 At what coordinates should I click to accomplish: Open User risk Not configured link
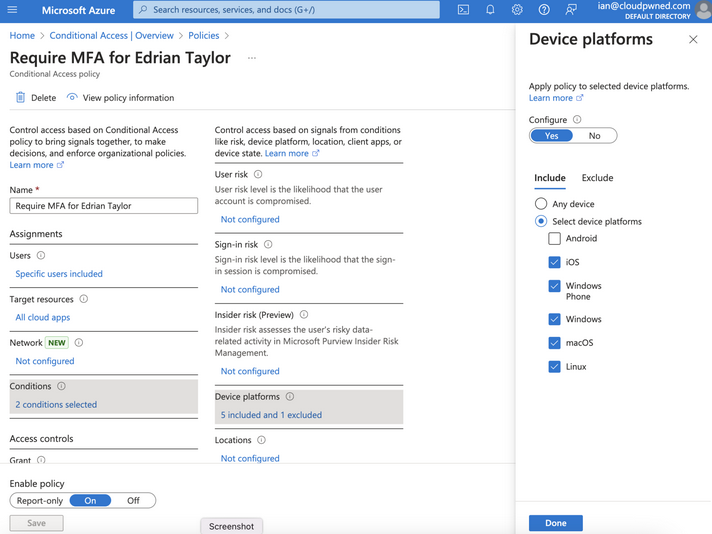pyautogui.click(x=250, y=219)
